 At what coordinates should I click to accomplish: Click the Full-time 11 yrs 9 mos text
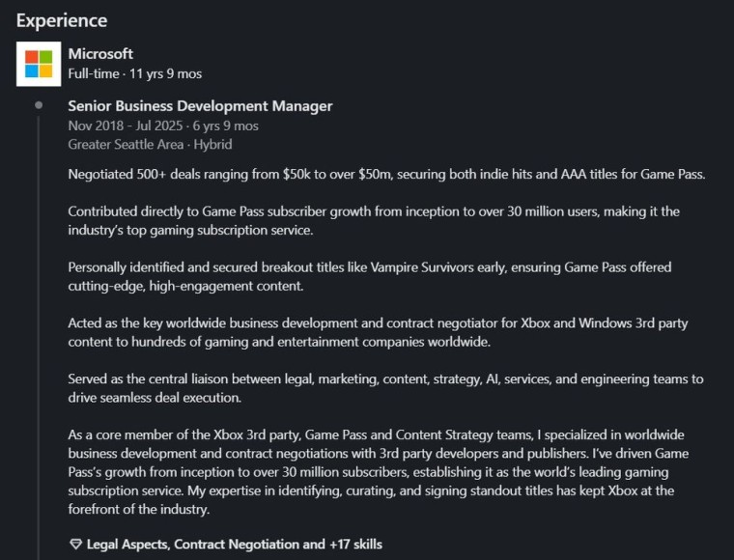[x=135, y=73]
